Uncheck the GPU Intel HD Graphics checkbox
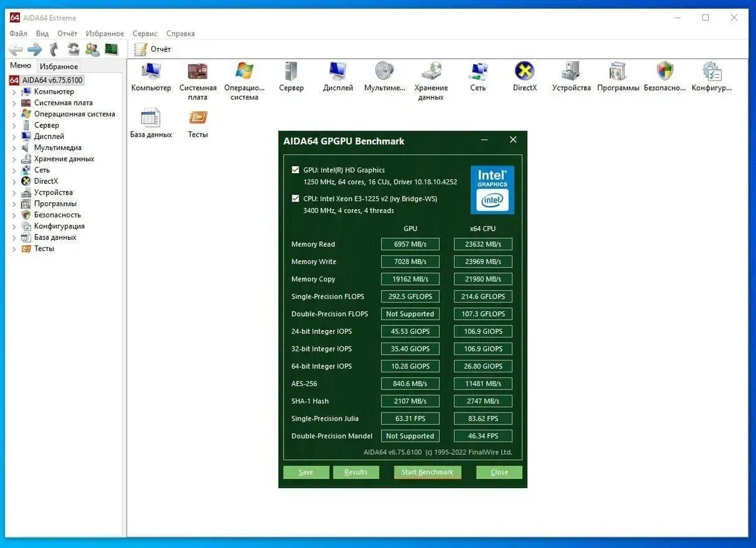This screenshot has width=756, height=548. (x=296, y=170)
